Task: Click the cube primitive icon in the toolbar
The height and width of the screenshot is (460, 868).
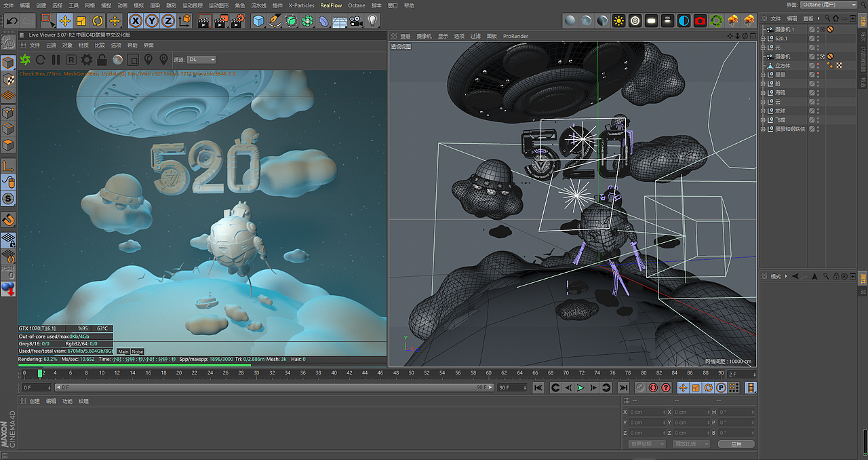Action: [259, 21]
